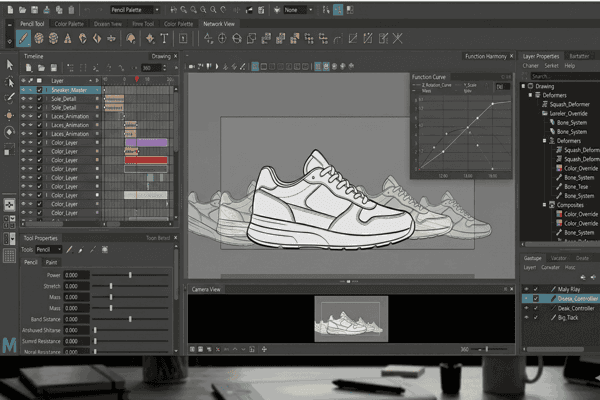Click the Layert label in Gastupe panel
The height and width of the screenshot is (400, 600).
[530, 268]
